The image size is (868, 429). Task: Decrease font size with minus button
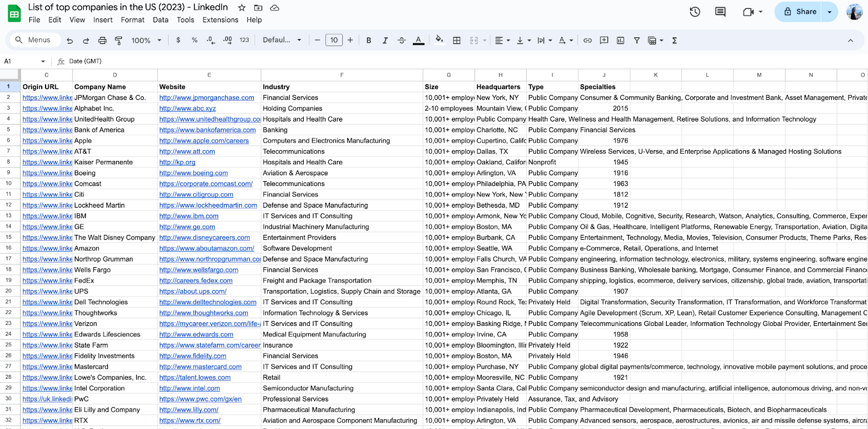click(317, 40)
